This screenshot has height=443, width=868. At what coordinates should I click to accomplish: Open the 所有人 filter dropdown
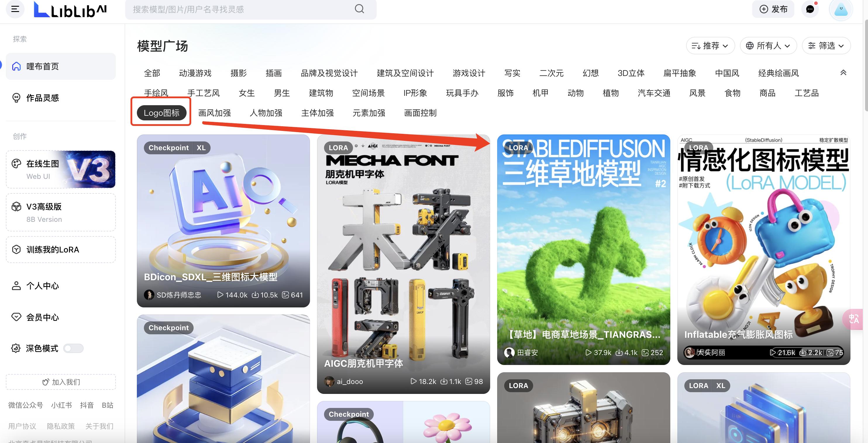[x=768, y=46]
